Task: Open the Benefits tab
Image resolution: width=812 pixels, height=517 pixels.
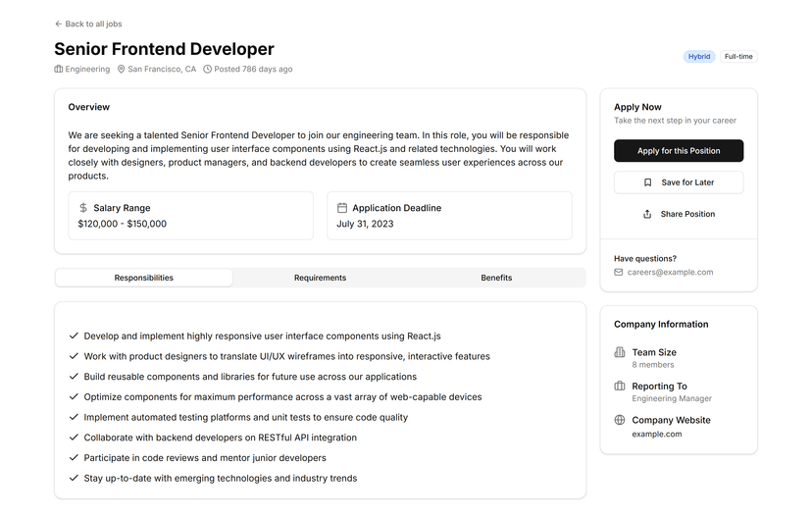Action: [x=496, y=278]
